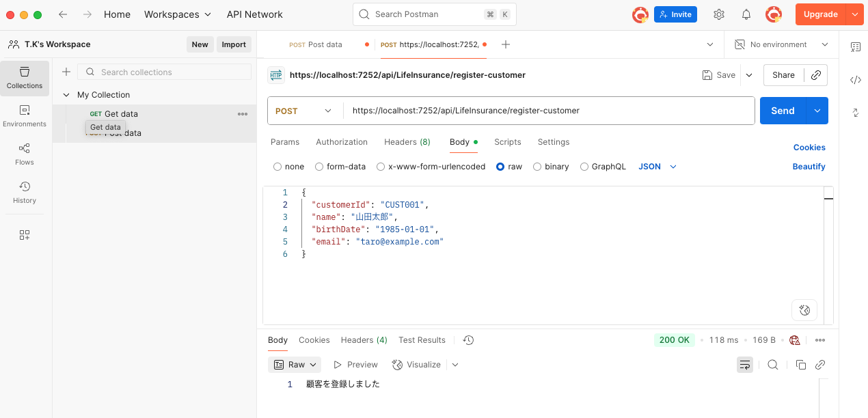The height and width of the screenshot is (418, 868).
Task: Click the Beautify link
Action: tap(809, 167)
